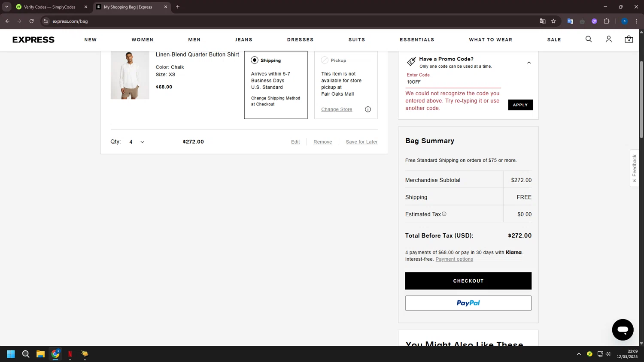
Task: Click the CHECKOUT button
Action: [468, 281]
